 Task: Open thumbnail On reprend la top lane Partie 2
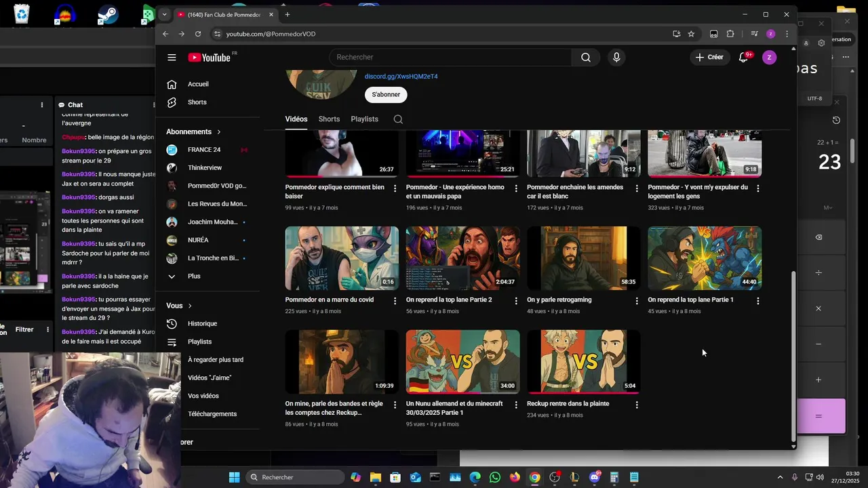[x=463, y=258]
